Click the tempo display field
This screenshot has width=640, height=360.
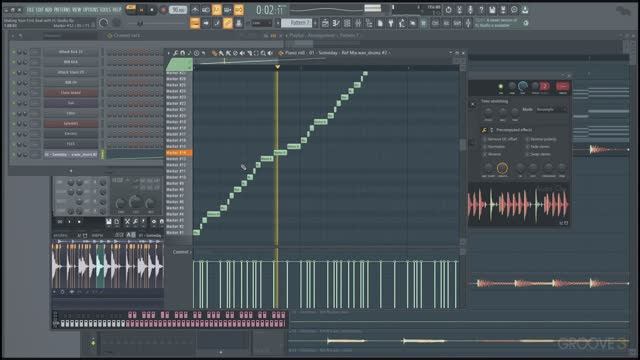[178, 9]
